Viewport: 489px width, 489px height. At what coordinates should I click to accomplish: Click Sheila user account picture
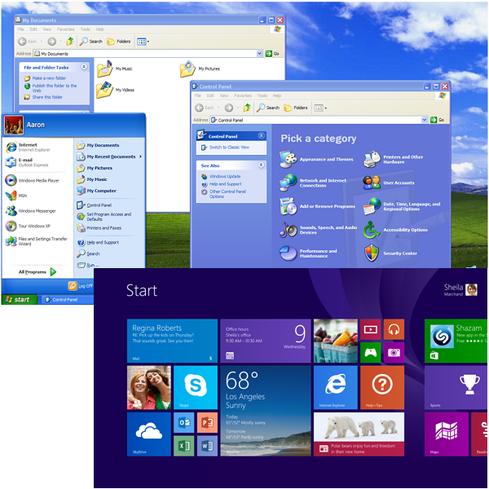pos(472,290)
